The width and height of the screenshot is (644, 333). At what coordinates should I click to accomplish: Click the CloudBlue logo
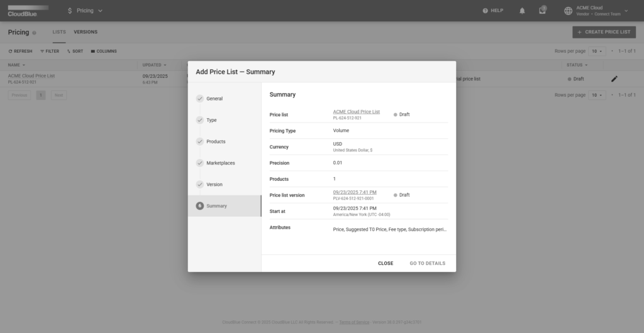28,11
